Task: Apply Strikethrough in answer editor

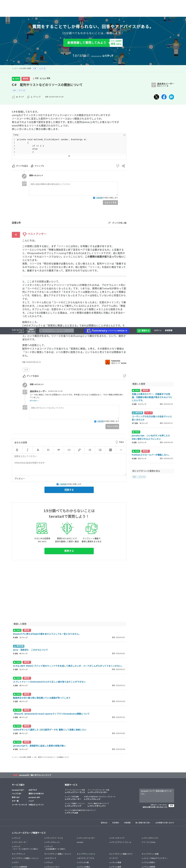Action: click(x=38, y=450)
